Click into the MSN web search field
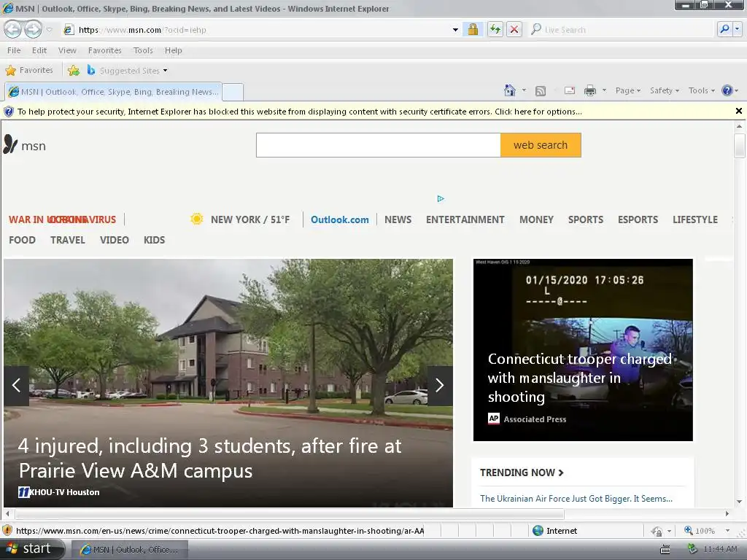 coord(379,145)
